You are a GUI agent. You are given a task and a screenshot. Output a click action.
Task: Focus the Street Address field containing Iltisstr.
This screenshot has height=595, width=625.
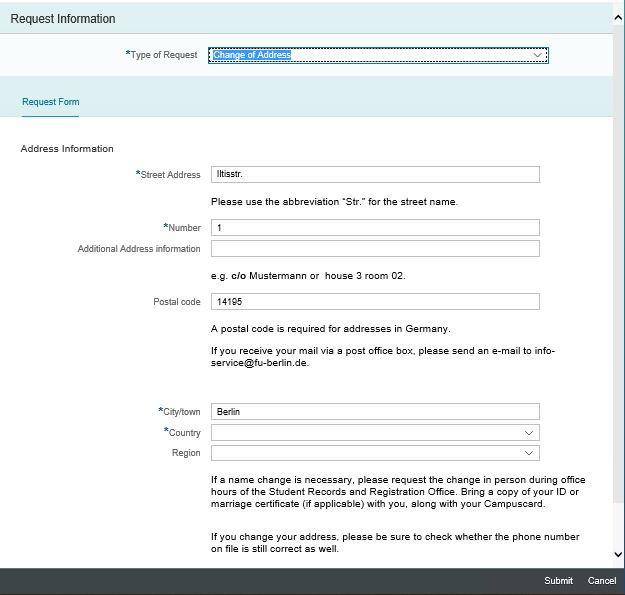(x=375, y=174)
